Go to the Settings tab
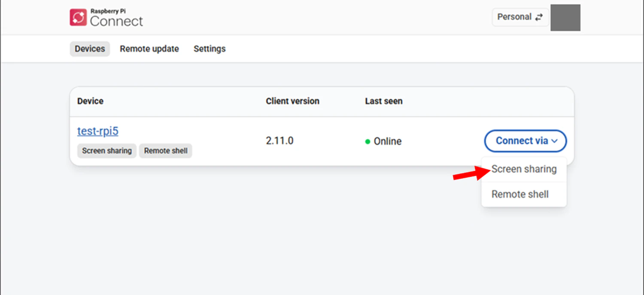 pyautogui.click(x=210, y=49)
